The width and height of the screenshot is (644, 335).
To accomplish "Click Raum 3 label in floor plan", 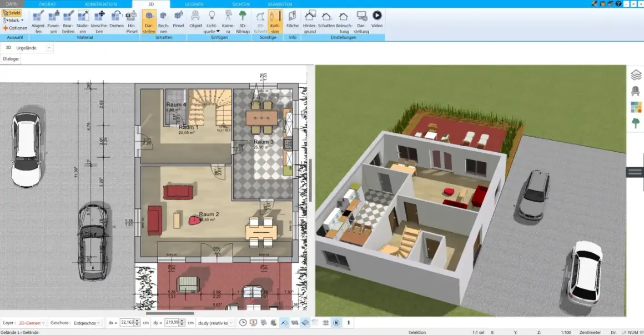I will 263,142.
